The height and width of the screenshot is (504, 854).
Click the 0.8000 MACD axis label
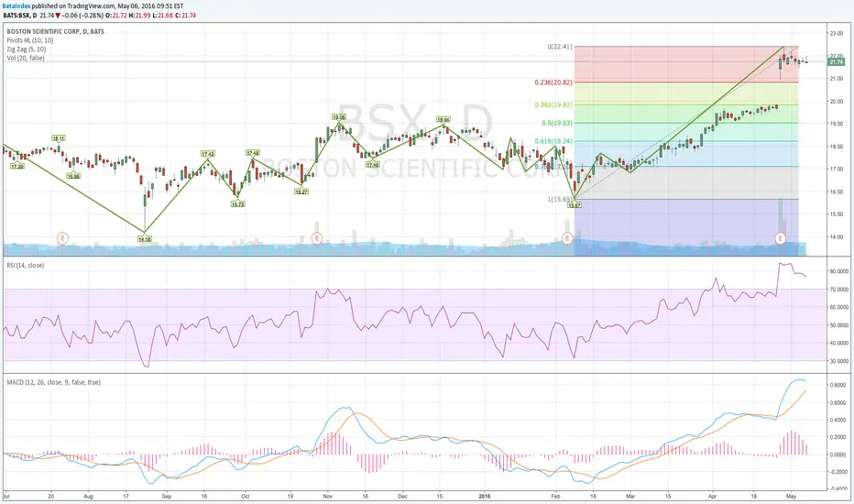838,385
